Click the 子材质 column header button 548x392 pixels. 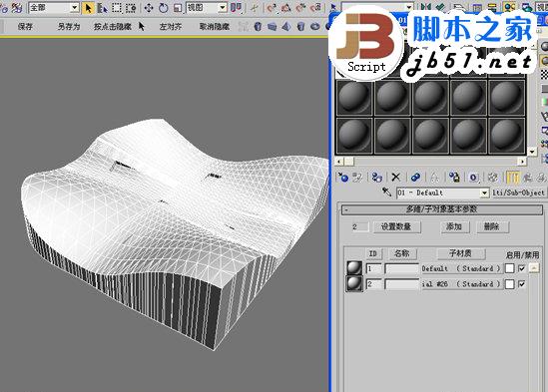461,253
